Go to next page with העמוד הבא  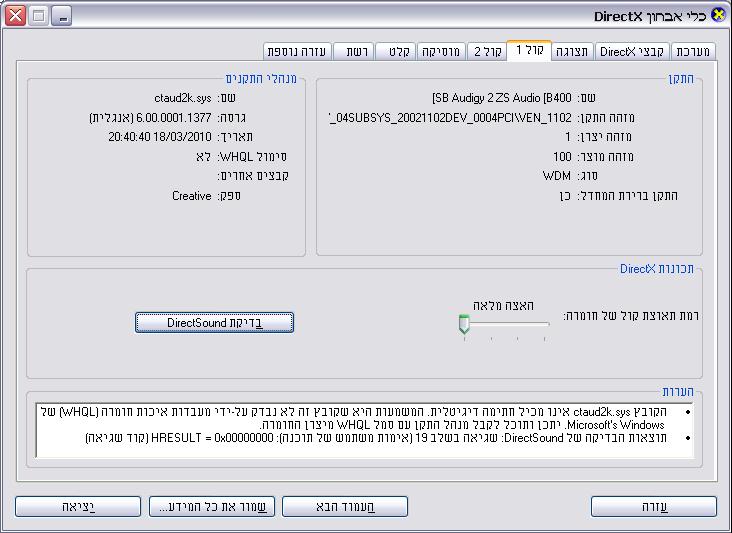point(345,507)
